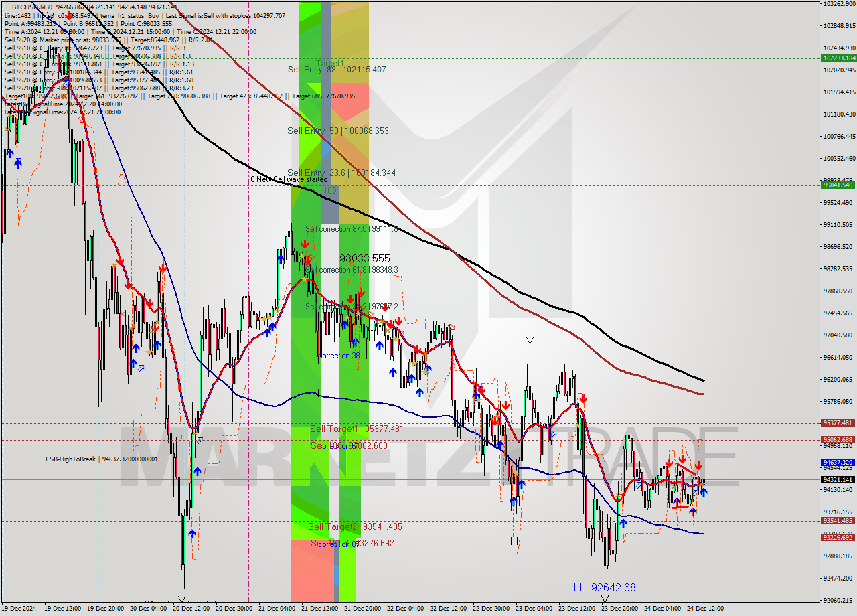Click the '| | | 98033.555' wave label
The width and height of the screenshot is (857, 616).
[x=356, y=258]
